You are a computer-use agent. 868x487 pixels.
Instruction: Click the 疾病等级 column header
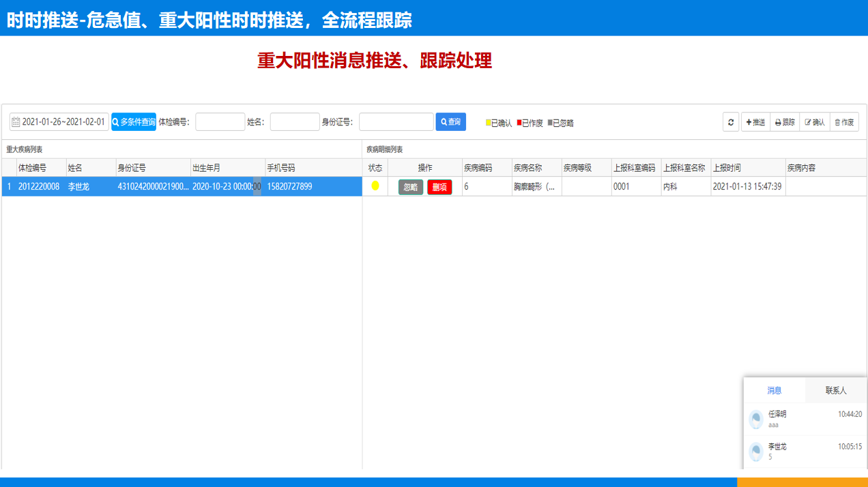[x=587, y=168]
